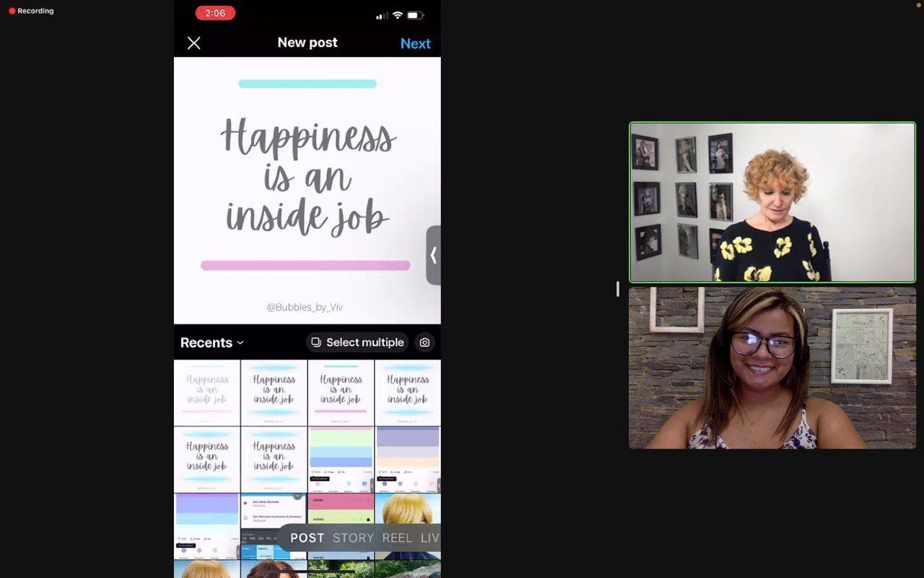Tap the Wi-Fi status icon
This screenshot has height=578, width=924.
(x=397, y=15)
